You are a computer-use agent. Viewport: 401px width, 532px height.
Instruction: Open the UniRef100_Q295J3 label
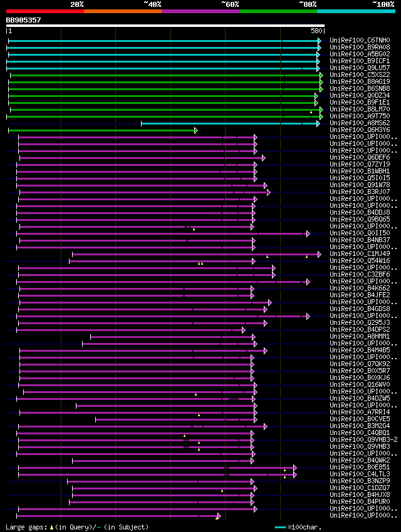(360, 323)
